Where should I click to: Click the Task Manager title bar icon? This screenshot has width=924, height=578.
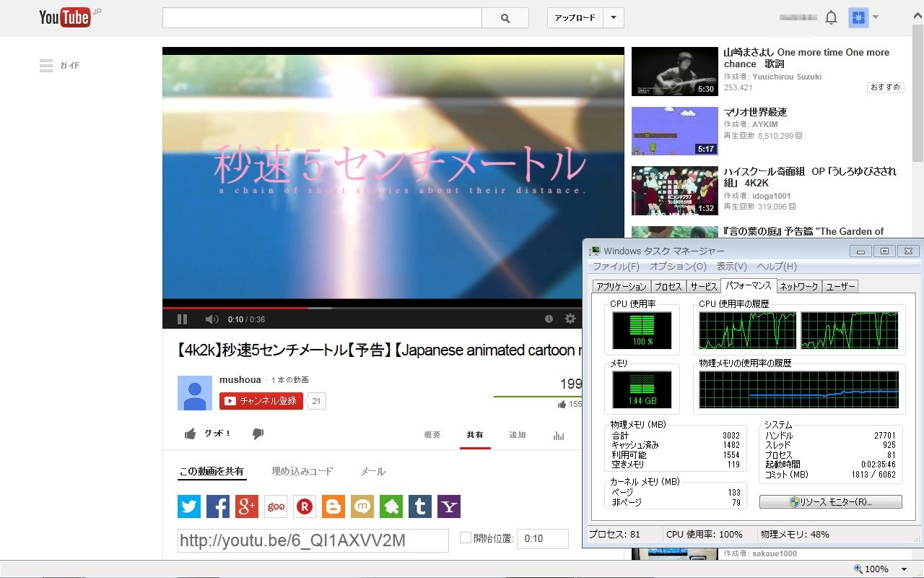click(x=595, y=251)
